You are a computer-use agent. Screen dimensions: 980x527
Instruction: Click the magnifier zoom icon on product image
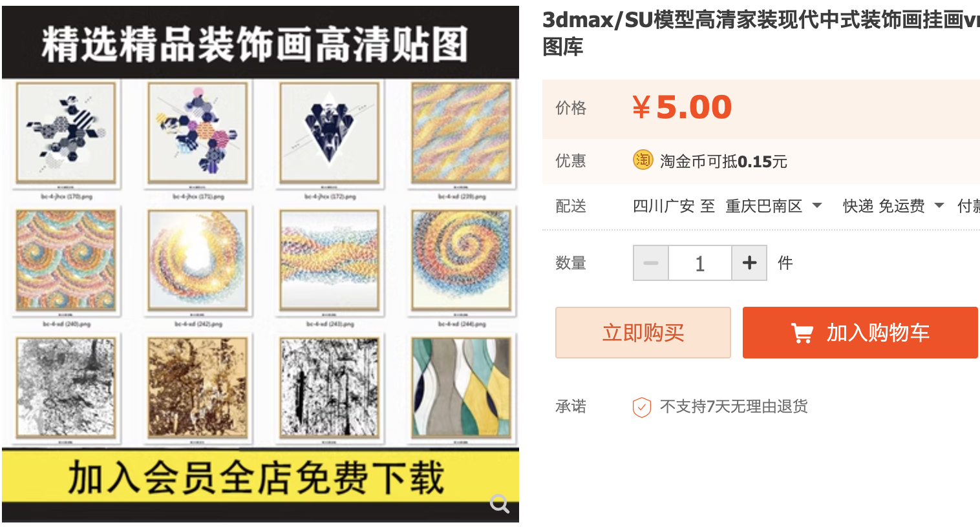point(500,503)
